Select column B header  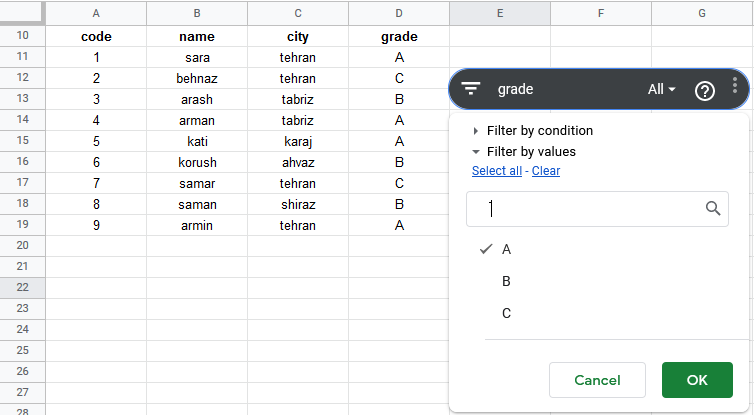click(x=197, y=13)
